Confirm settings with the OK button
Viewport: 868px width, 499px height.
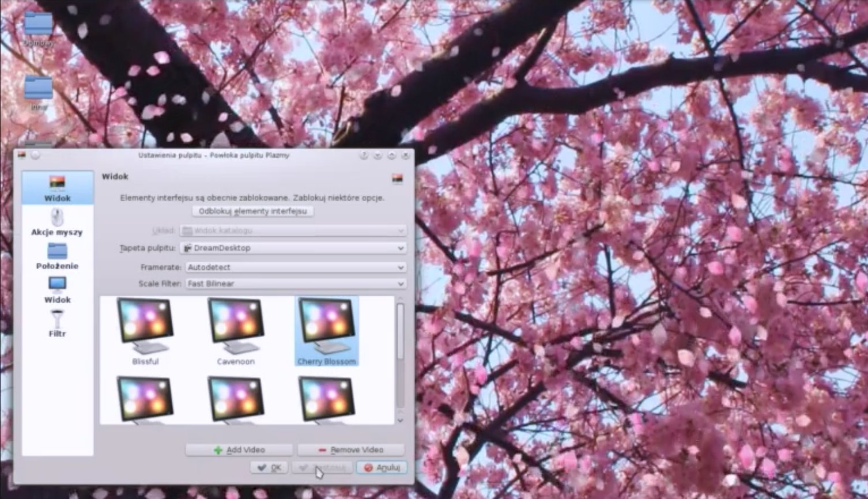(269, 467)
